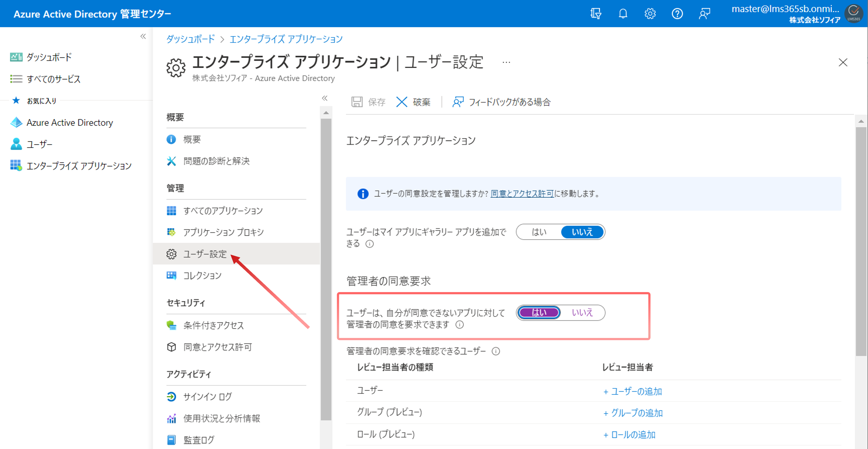Open account avatar for master@lms365sb
Image resolution: width=868 pixels, height=449 pixels.
[x=854, y=14]
